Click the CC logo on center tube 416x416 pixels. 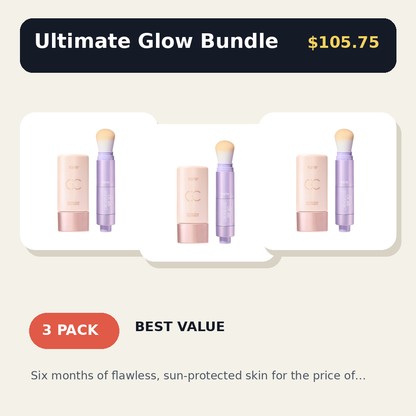point(193,196)
